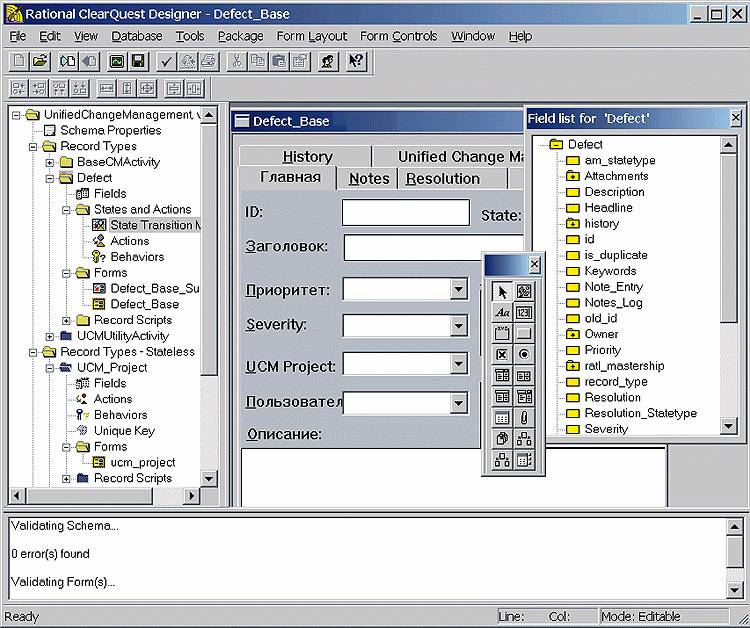Select the checkbox control tool in palette
The width and height of the screenshot is (750, 628).
point(502,354)
